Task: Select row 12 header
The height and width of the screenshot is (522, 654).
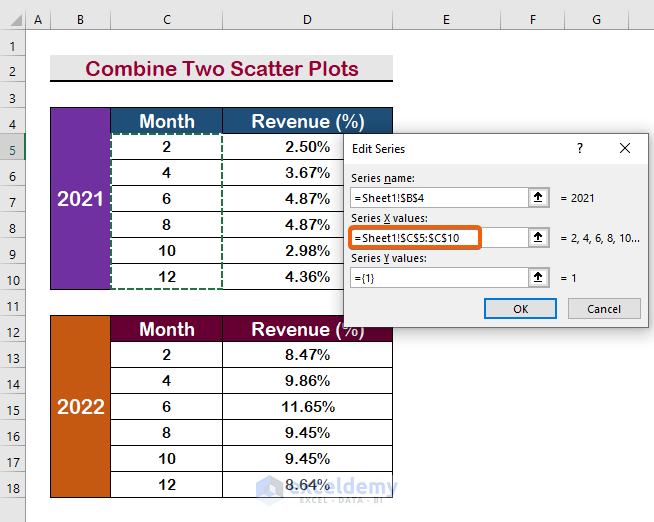Action: tap(12, 329)
